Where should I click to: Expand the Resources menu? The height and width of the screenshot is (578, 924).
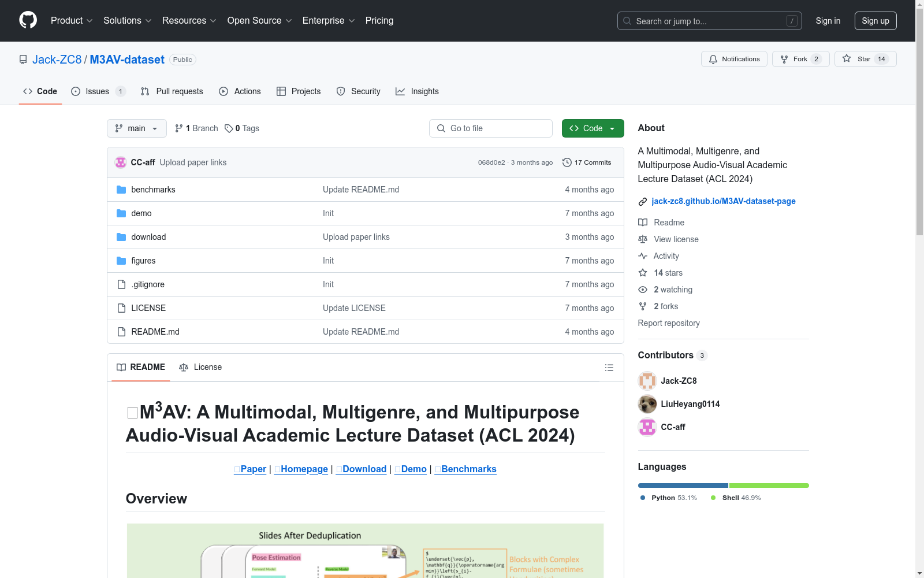click(x=189, y=20)
